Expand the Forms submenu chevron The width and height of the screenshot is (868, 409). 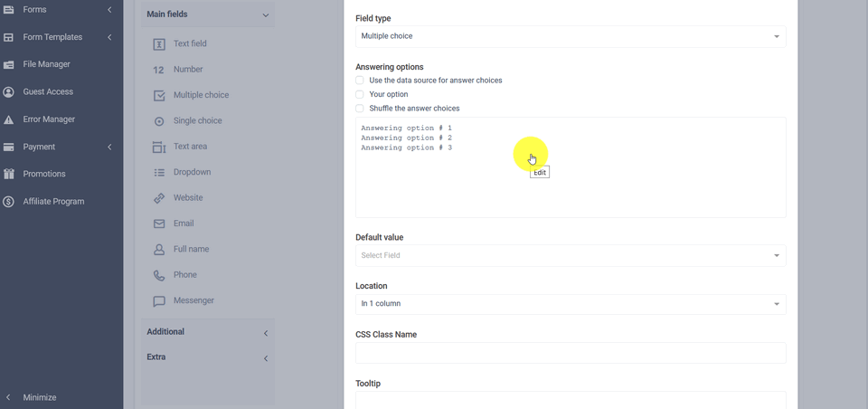point(109,9)
